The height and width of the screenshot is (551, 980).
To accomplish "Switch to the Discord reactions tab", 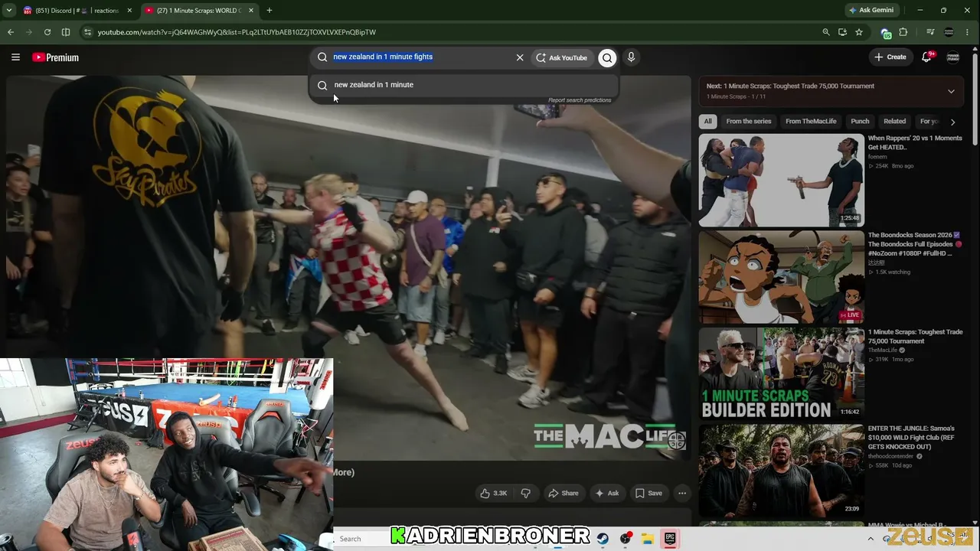I will point(78,11).
